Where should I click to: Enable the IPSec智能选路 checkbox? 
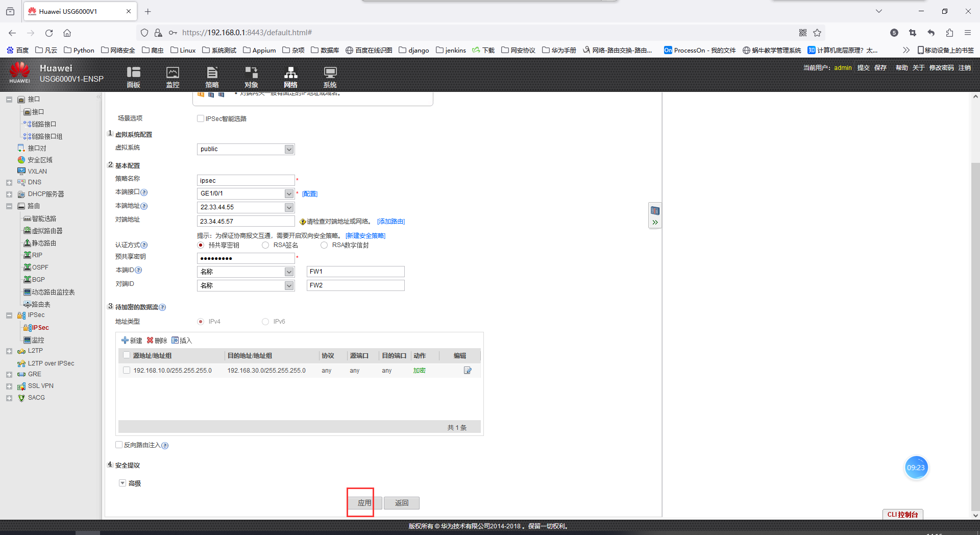[201, 118]
